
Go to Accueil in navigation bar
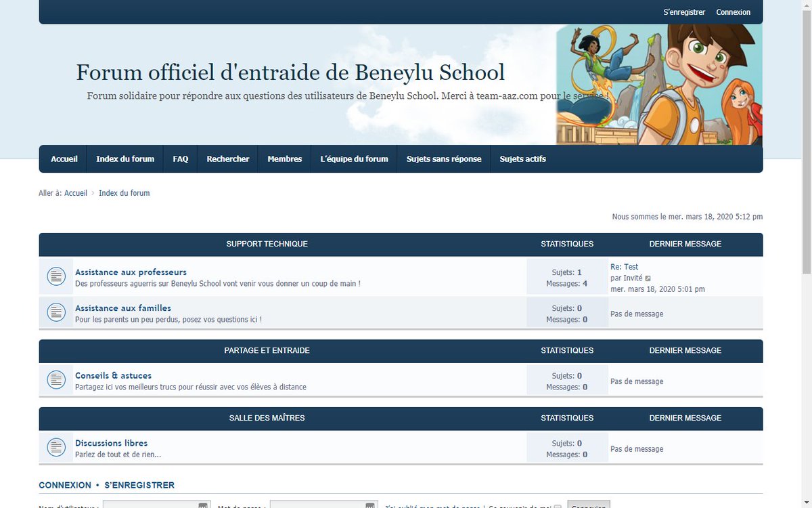coord(64,159)
